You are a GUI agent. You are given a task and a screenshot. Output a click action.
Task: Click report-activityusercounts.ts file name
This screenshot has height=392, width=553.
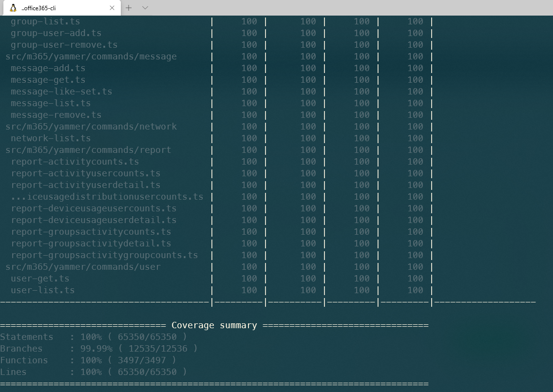85,173
